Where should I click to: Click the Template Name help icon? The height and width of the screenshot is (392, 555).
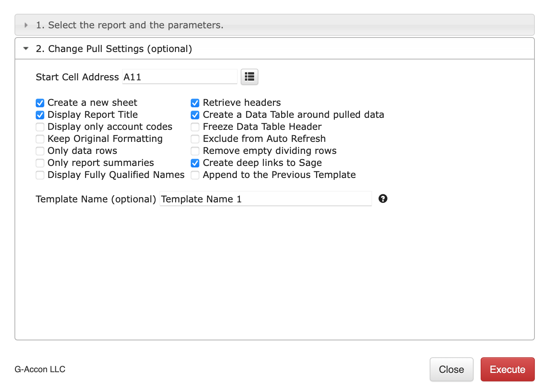[x=383, y=198]
